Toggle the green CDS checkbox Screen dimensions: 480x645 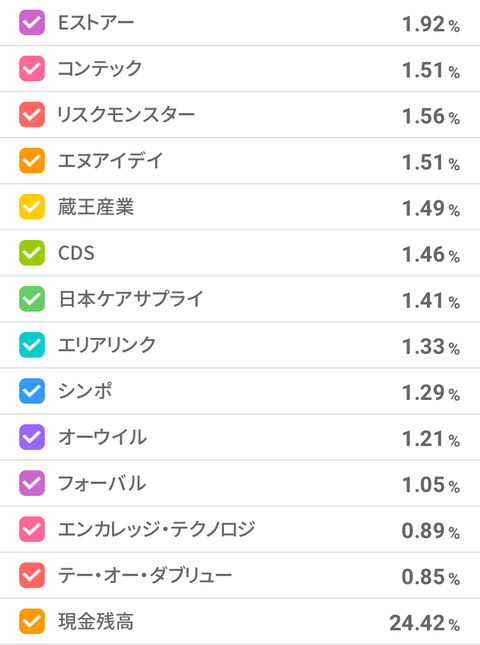click(x=32, y=253)
